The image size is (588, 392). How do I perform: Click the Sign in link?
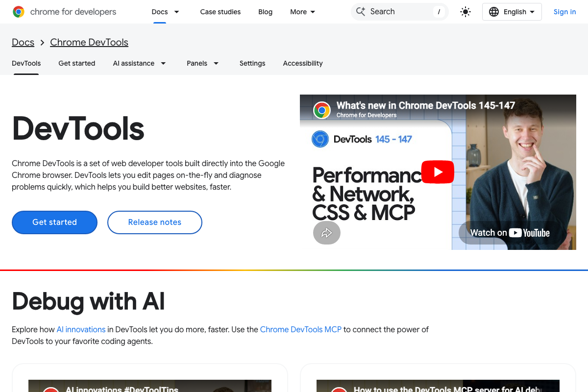[x=565, y=12]
